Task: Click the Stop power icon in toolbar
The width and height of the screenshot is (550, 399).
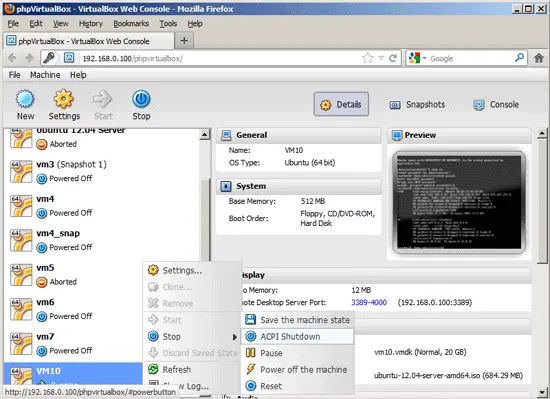Action: coord(141,99)
